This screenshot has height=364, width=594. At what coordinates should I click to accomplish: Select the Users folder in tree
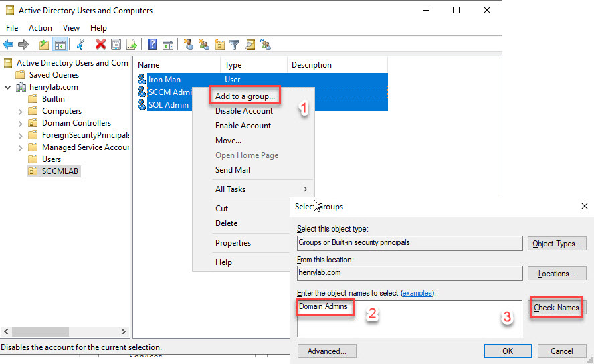click(x=51, y=159)
